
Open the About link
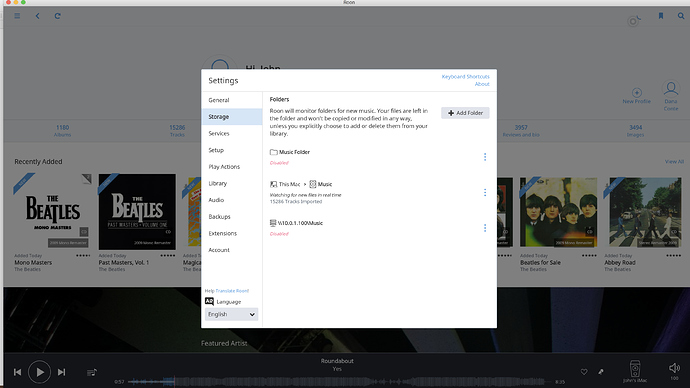tap(482, 84)
